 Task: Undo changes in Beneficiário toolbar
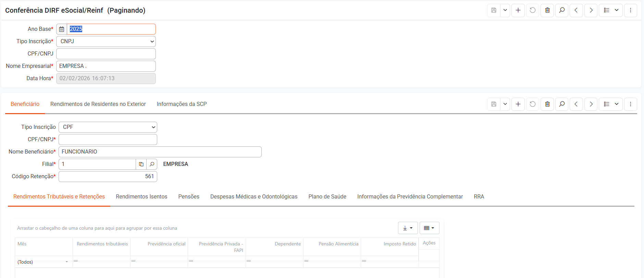[533, 104]
